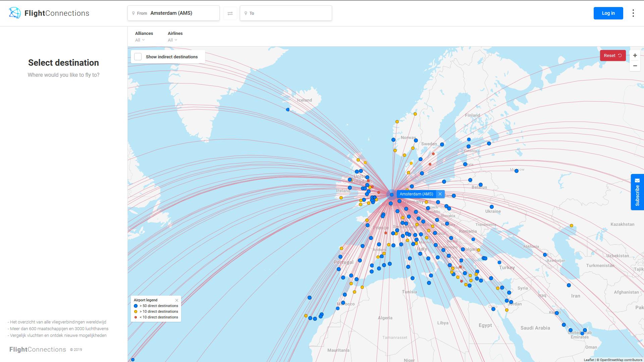
Task: Expand the Airlines filter dropdown
Action: (x=172, y=40)
